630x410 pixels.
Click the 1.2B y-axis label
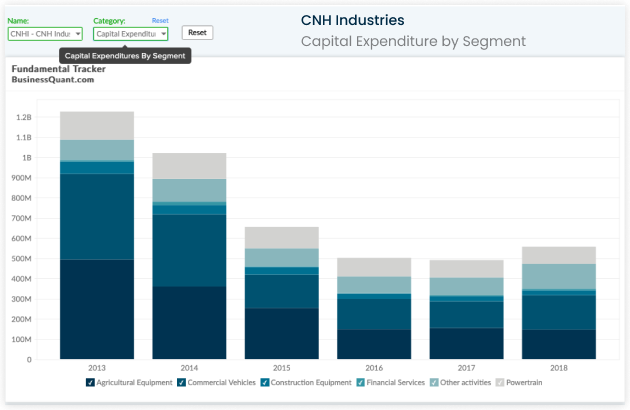24,117
